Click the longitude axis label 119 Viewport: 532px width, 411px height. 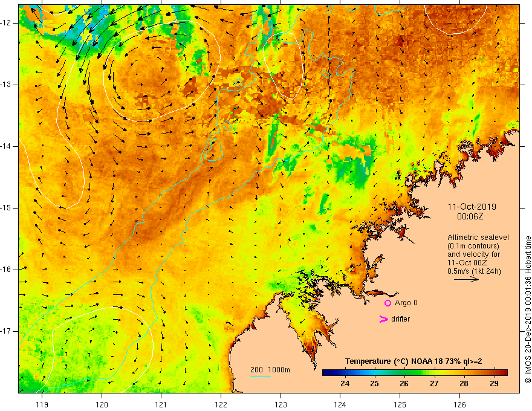[42, 404]
